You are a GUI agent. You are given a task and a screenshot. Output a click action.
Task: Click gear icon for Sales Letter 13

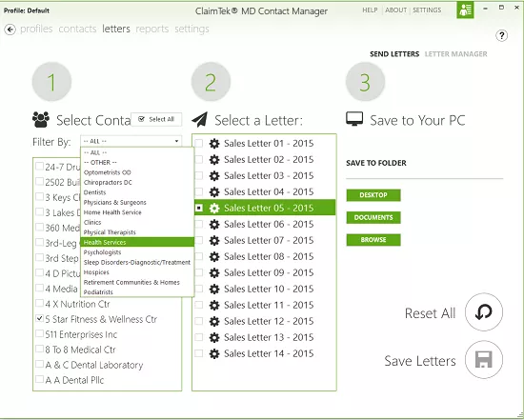(x=214, y=337)
